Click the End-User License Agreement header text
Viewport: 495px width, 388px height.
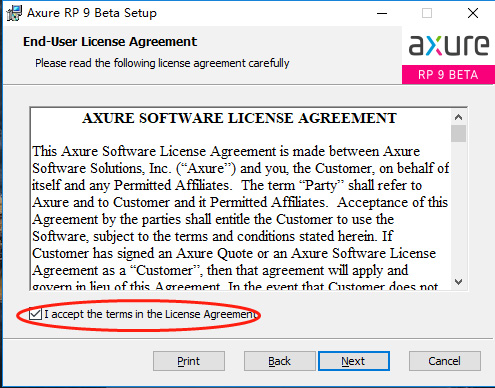click(x=110, y=42)
